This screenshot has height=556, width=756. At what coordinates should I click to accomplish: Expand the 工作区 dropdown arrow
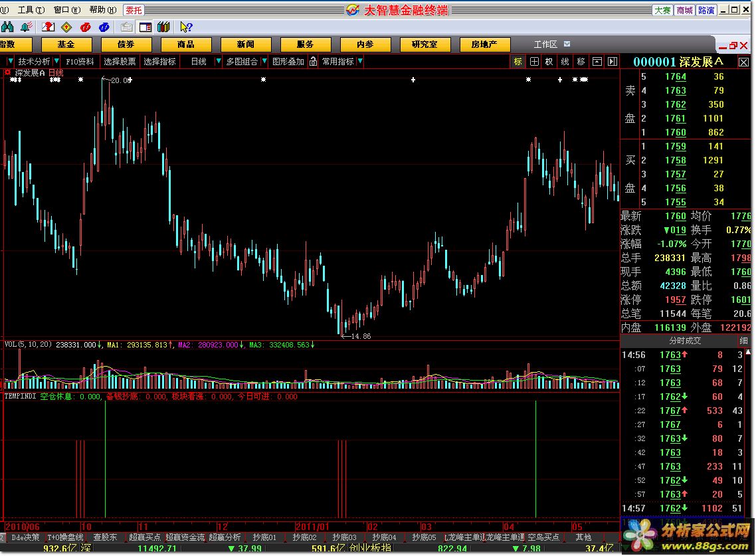tap(567, 44)
